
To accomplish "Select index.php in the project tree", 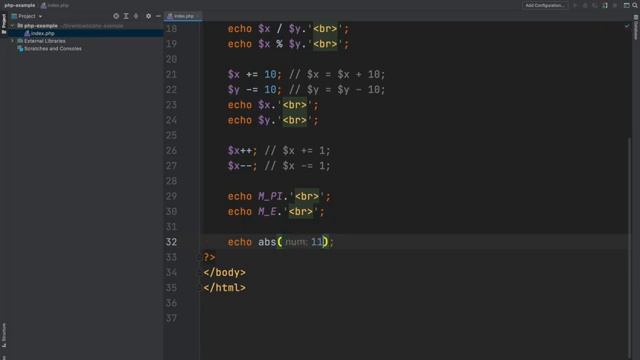I will pos(42,33).
